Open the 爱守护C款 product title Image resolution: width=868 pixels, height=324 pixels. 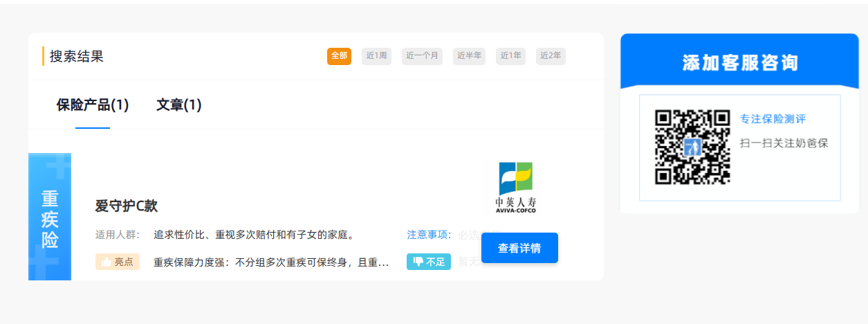point(127,206)
